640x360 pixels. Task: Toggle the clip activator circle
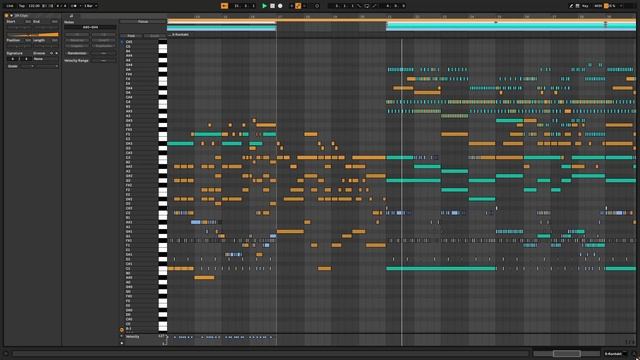click(x=7, y=16)
